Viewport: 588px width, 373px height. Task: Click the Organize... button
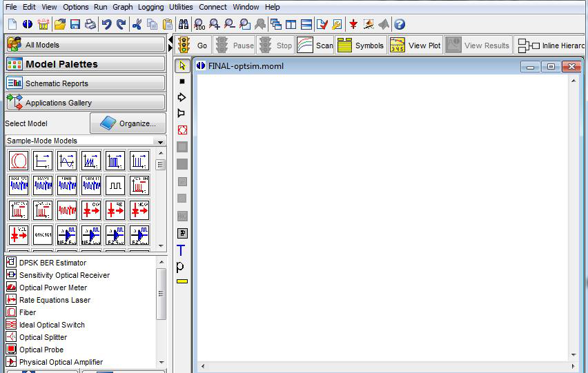[x=128, y=123]
